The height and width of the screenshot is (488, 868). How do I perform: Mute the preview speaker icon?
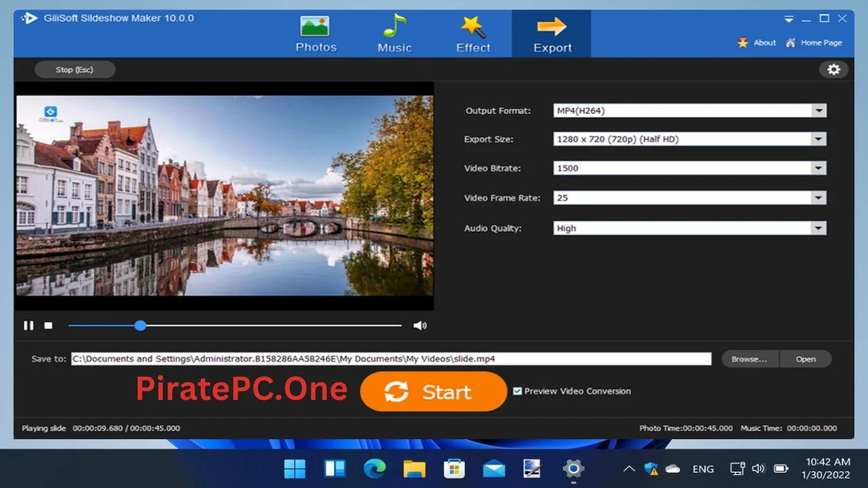(420, 325)
